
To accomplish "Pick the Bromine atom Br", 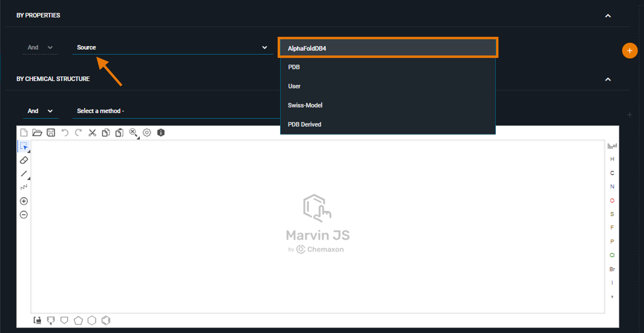I will coord(612,269).
